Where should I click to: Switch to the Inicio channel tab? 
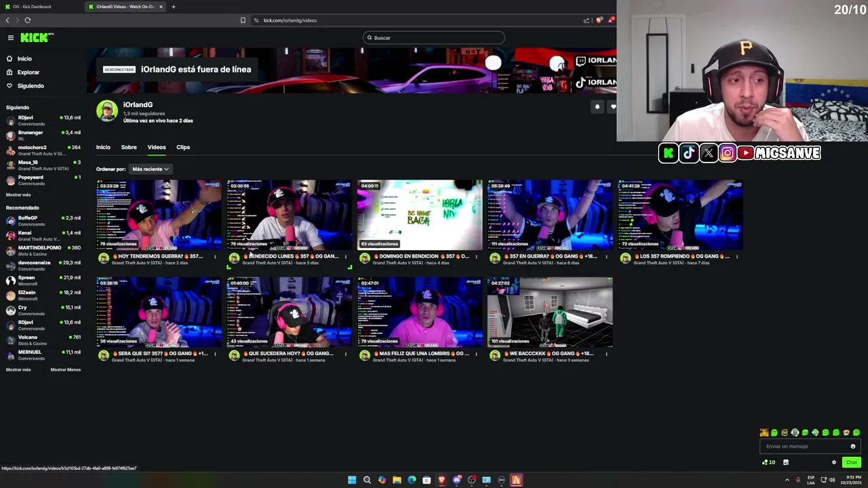tap(103, 147)
